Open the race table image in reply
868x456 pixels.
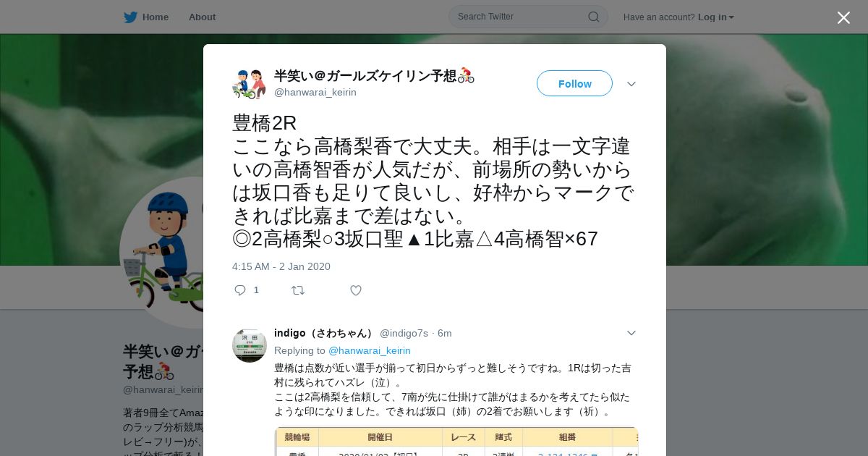456,442
